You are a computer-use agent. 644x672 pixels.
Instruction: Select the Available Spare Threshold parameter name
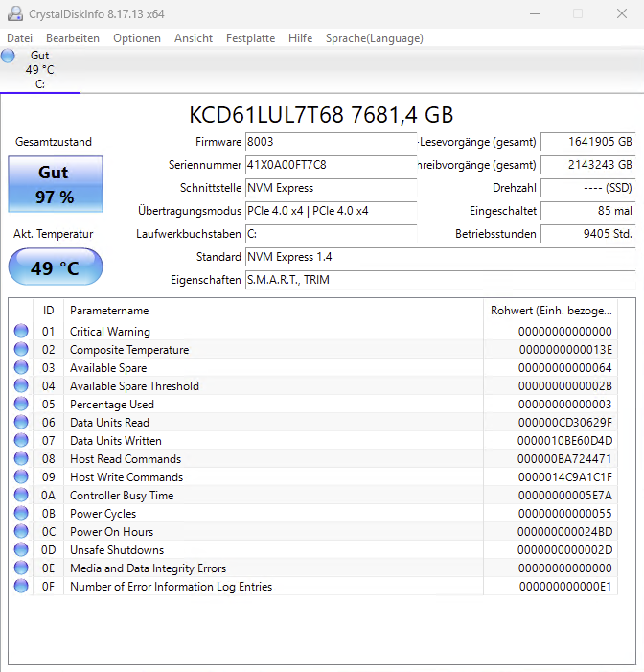click(x=134, y=386)
